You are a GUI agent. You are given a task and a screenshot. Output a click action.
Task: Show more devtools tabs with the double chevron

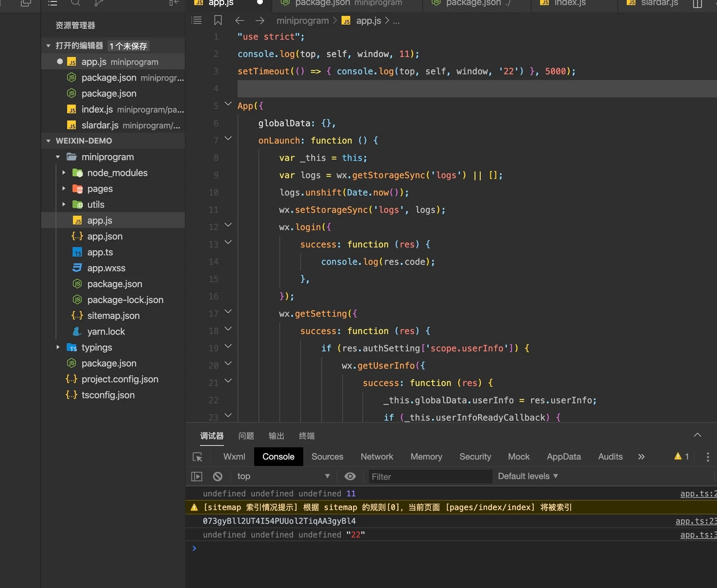pyautogui.click(x=641, y=457)
